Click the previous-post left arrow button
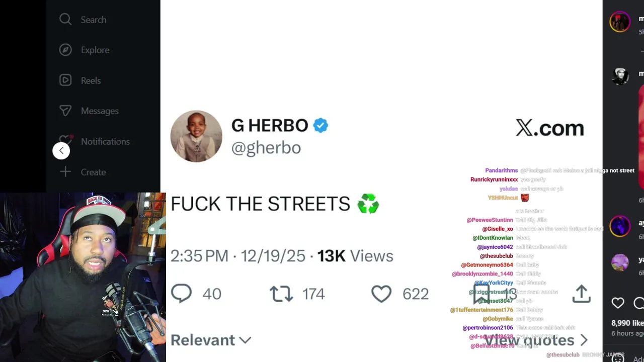This screenshot has height=362, width=644. 61,150
